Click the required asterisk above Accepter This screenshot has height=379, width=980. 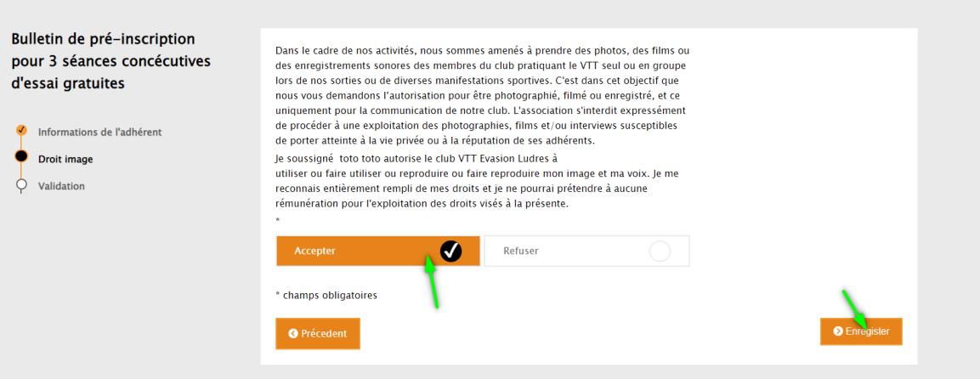click(x=277, y=220)
